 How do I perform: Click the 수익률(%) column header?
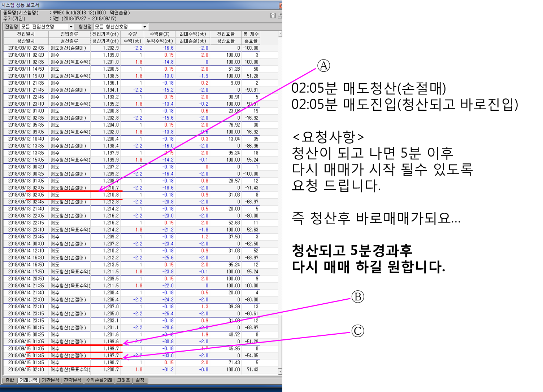[160, 34]
